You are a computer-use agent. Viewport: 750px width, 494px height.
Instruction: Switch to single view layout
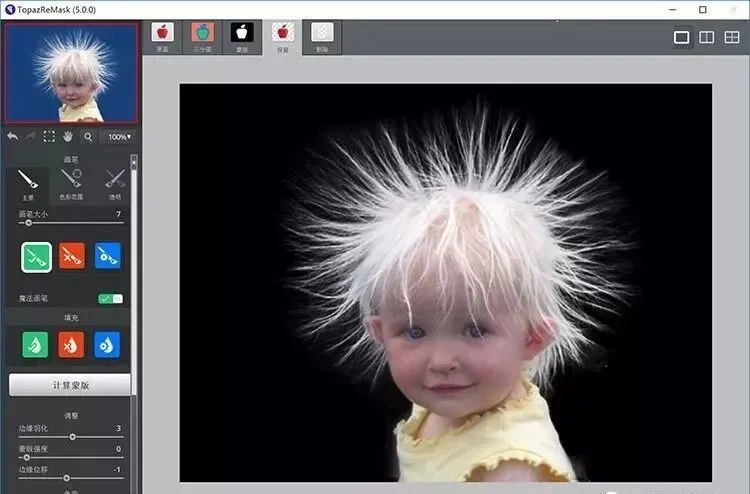[682, 37]
